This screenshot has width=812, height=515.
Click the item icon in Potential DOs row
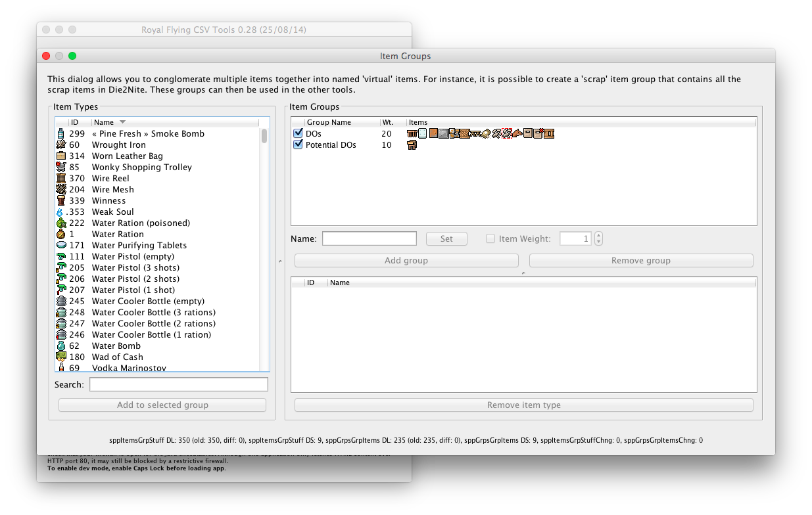(x=412, y=145)
